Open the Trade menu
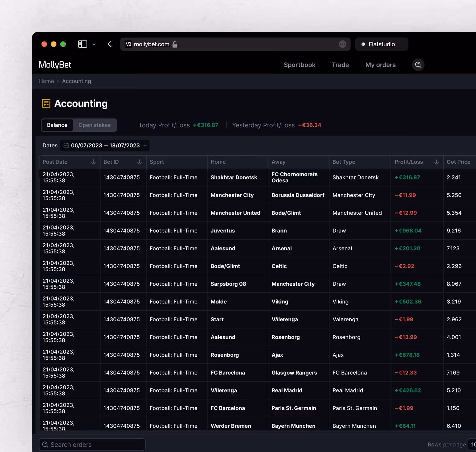Viewport: 476px width, 452px height. (x=340, y=65)
